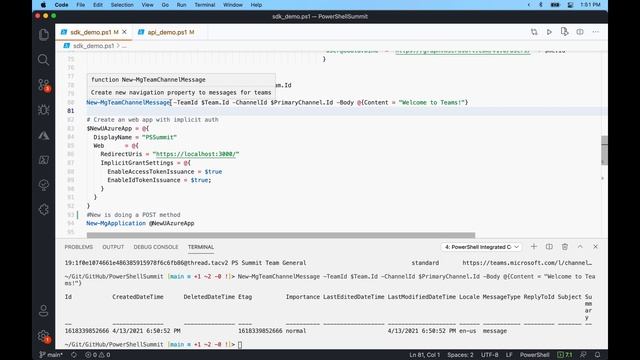Close the terminal panel
This screenshot has height=360, width=640.
(x=596, y=247)
